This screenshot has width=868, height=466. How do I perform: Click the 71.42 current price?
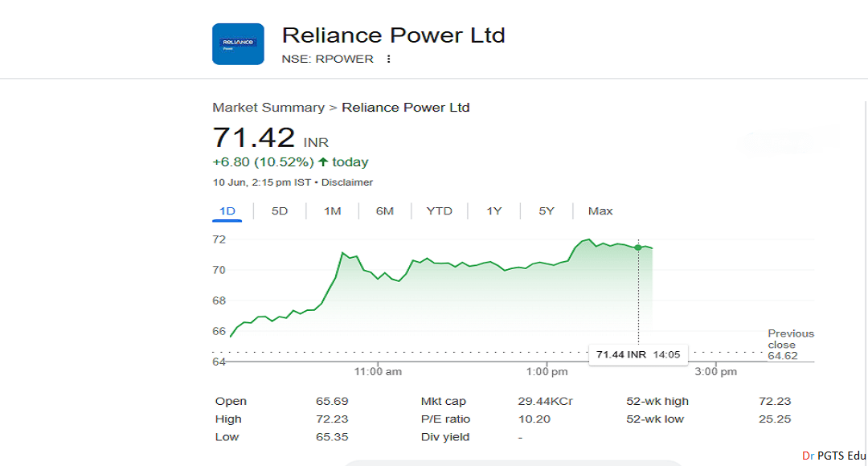click(x=253, y=137)
